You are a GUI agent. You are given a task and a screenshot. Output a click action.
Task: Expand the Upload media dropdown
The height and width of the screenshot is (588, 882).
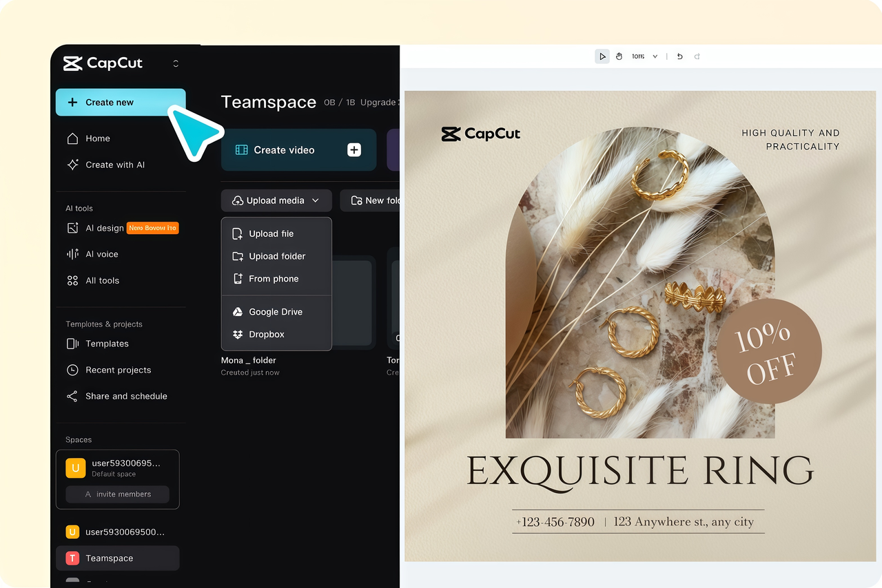[276, 200]
